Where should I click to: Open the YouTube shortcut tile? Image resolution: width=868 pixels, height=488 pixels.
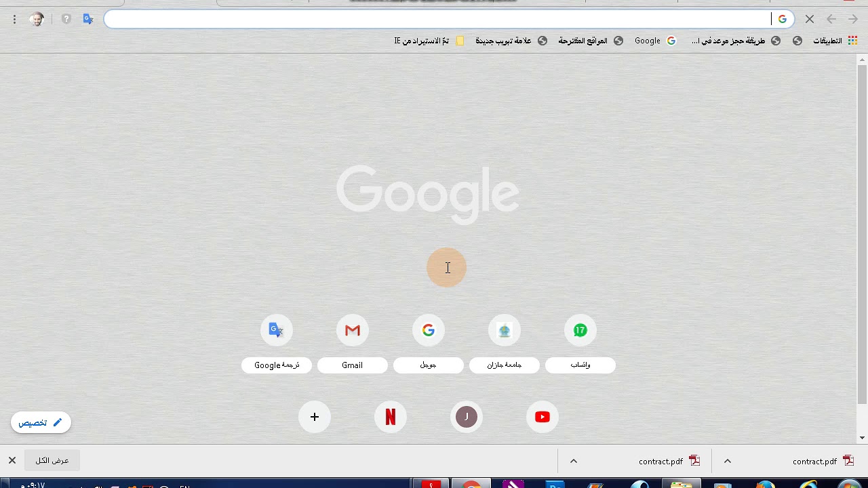tap(542, 417)
